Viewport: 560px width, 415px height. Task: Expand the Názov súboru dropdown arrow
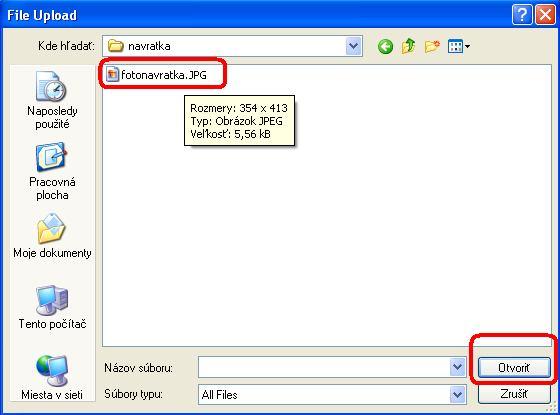pos(457,367)
